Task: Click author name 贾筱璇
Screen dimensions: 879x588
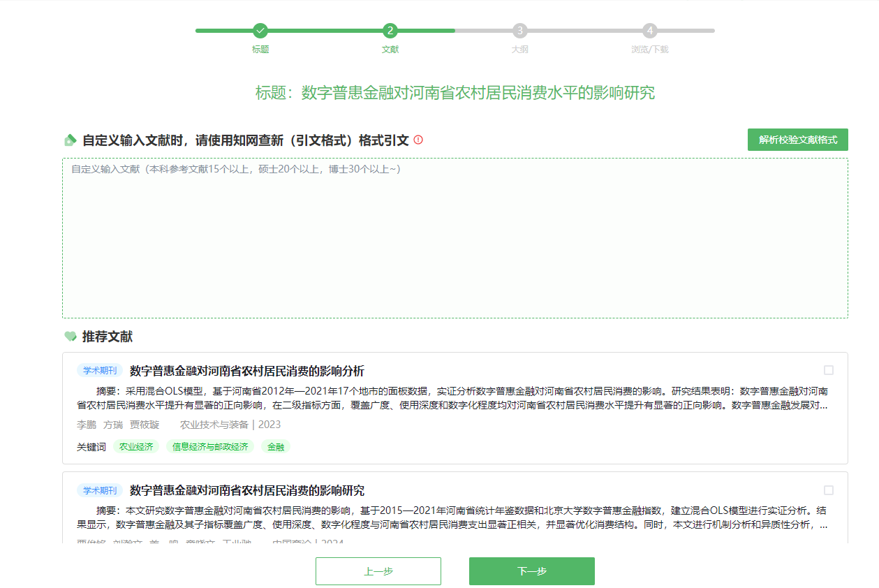Action: (x=145, y=425)
